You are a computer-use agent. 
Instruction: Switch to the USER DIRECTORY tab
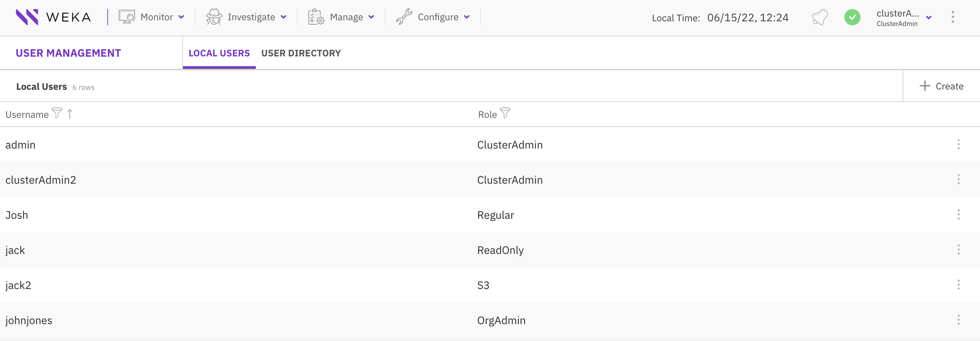[301, 53]
